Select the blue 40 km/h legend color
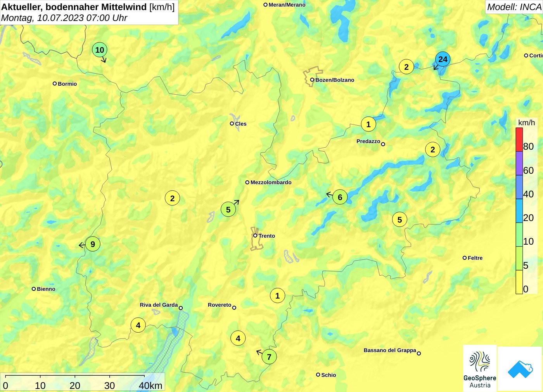 point(519,187)
